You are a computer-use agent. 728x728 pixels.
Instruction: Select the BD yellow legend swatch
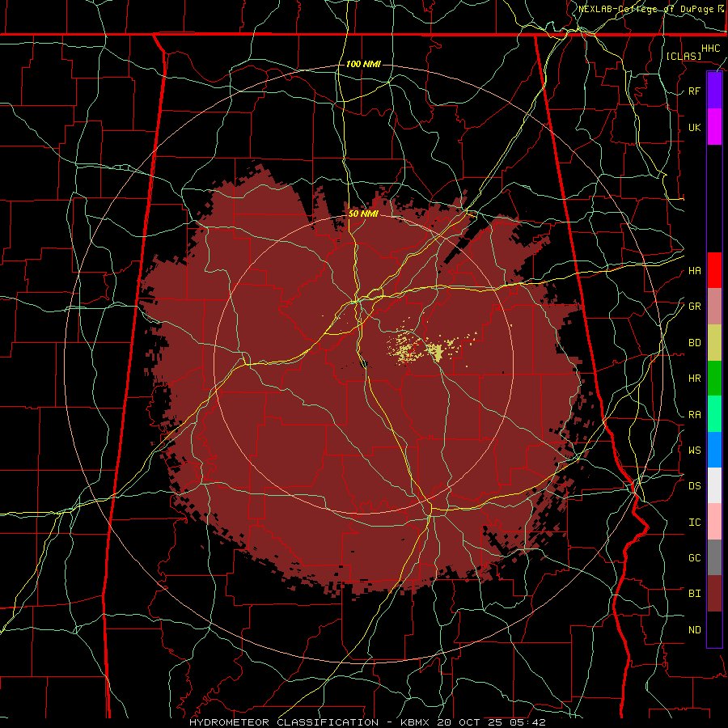(x=714, y=342)
